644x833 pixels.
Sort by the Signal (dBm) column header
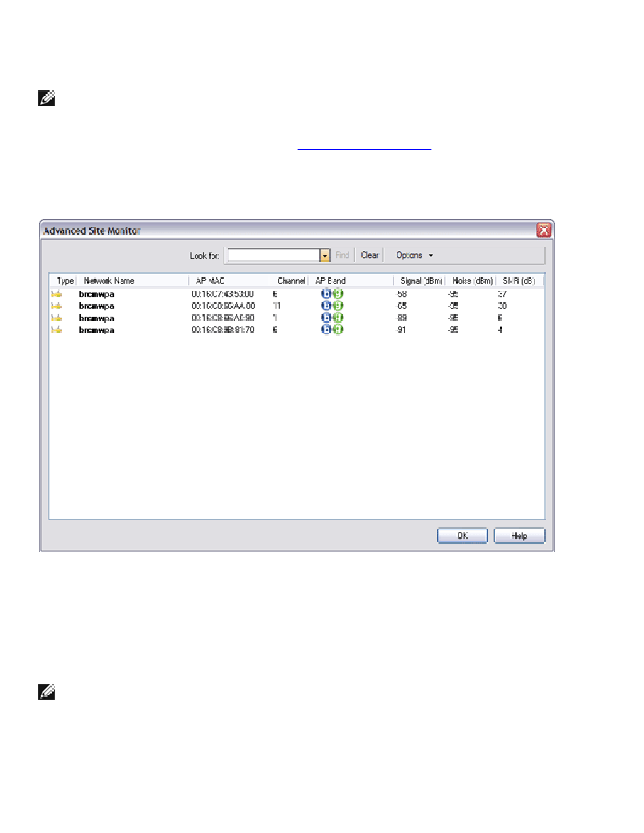point(422,281)
